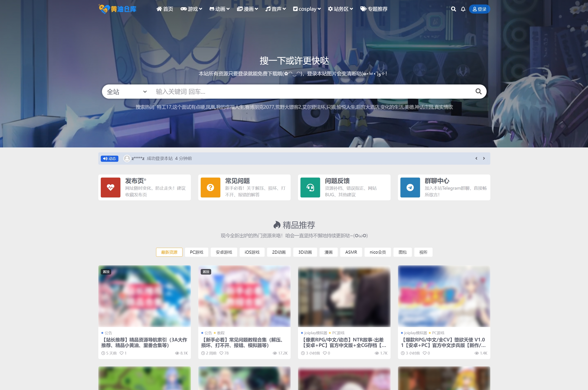Like the 堕欲天使 post heart icon
Image resolution: width=588 pixels, height=390 pixels.
(x=425, y=353)
